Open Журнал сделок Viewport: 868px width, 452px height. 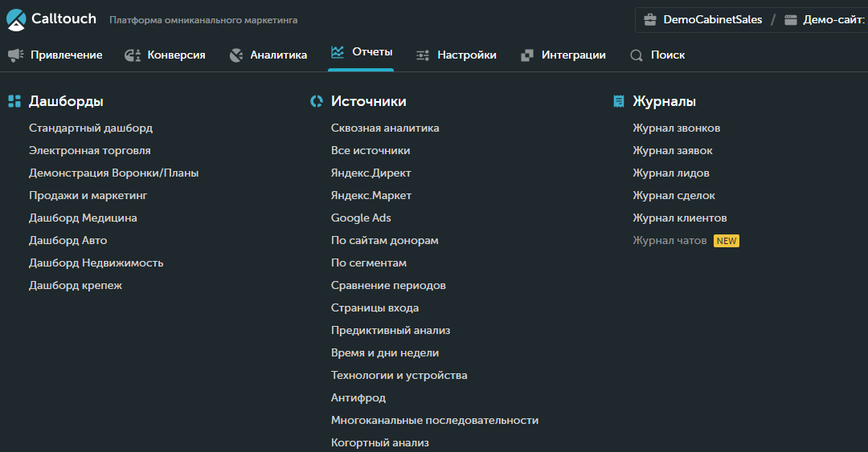[x=674, y=195]
